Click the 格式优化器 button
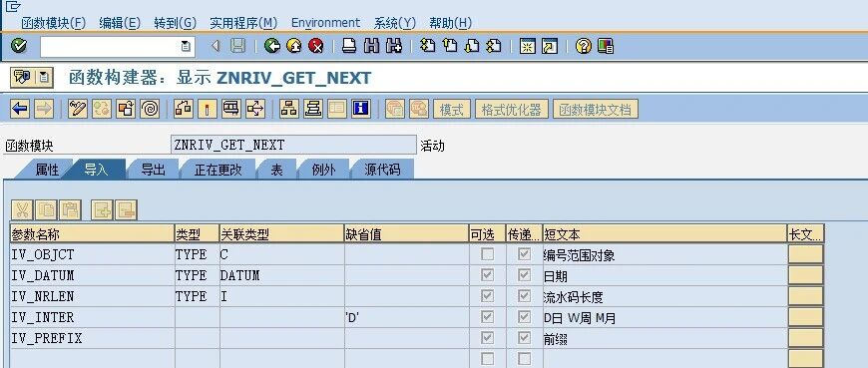Image resolution: width=868 pixels, height=368 pixels. click(512, 110)
